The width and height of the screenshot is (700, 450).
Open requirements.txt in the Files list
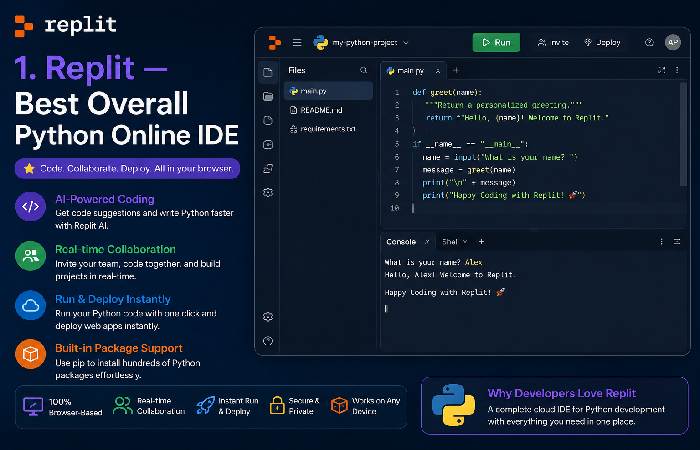tap(329, 129)
